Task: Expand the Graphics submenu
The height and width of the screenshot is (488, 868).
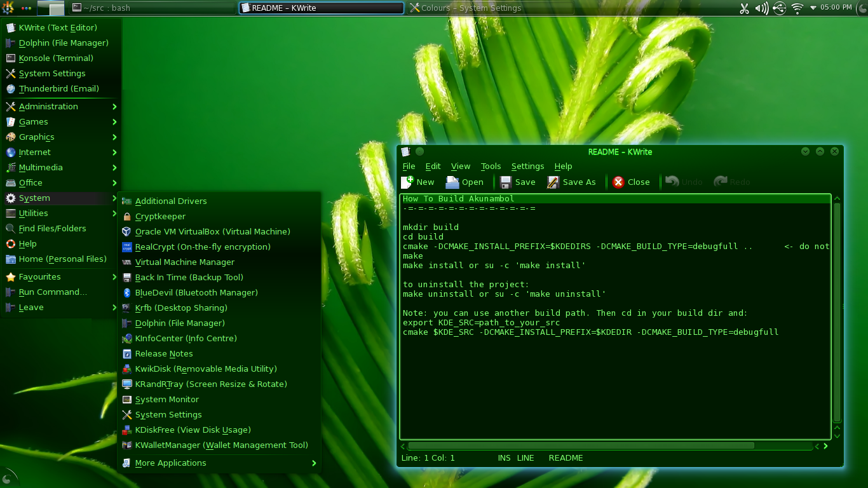Action: [62, 137]
